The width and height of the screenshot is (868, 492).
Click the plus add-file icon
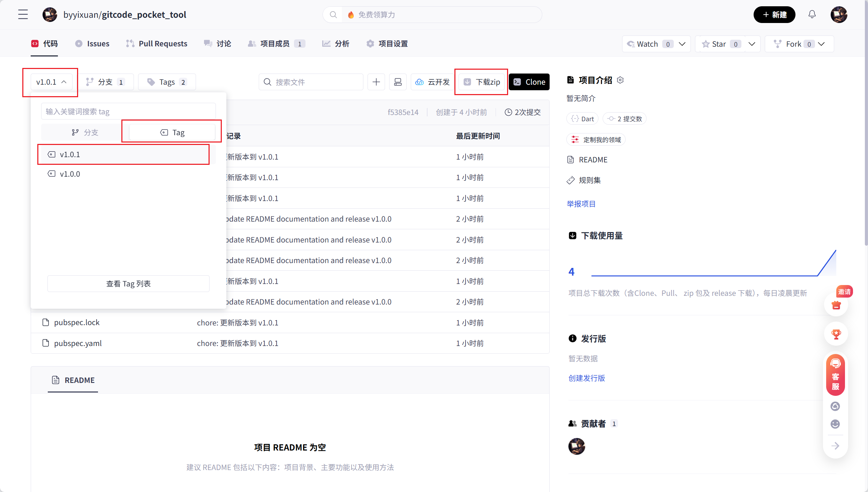[x=376, y=82]
